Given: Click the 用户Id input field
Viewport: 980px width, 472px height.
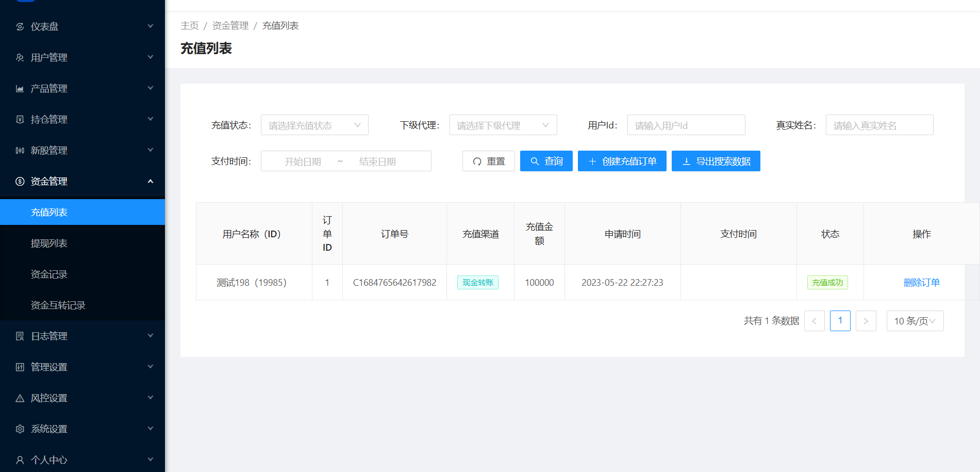Looking at the screenshot, I should point(686,125).
